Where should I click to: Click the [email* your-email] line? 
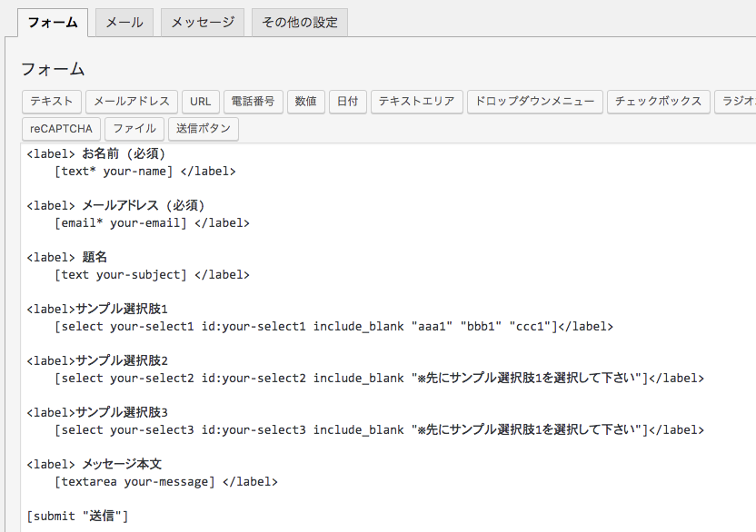(152, 223)
